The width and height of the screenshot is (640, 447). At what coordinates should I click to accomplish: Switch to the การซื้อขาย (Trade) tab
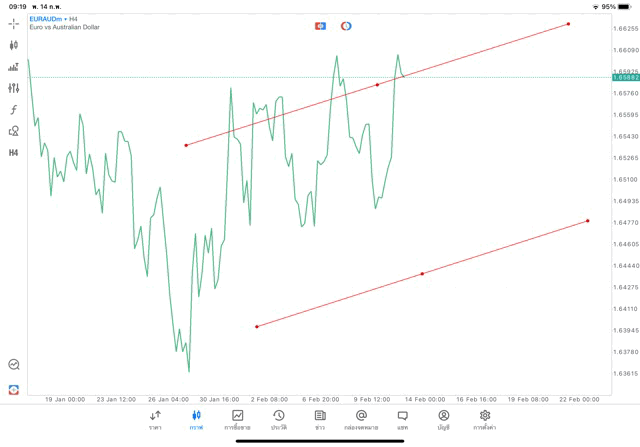238,419
